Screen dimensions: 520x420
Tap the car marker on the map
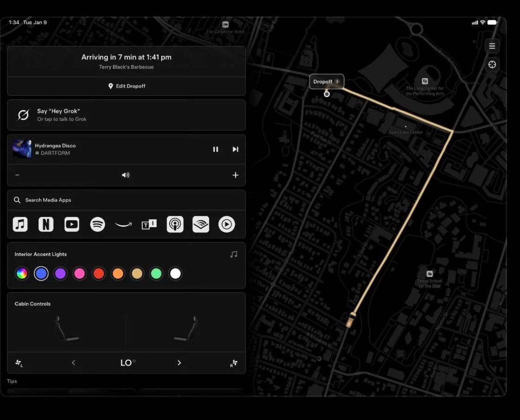point(351,319)
